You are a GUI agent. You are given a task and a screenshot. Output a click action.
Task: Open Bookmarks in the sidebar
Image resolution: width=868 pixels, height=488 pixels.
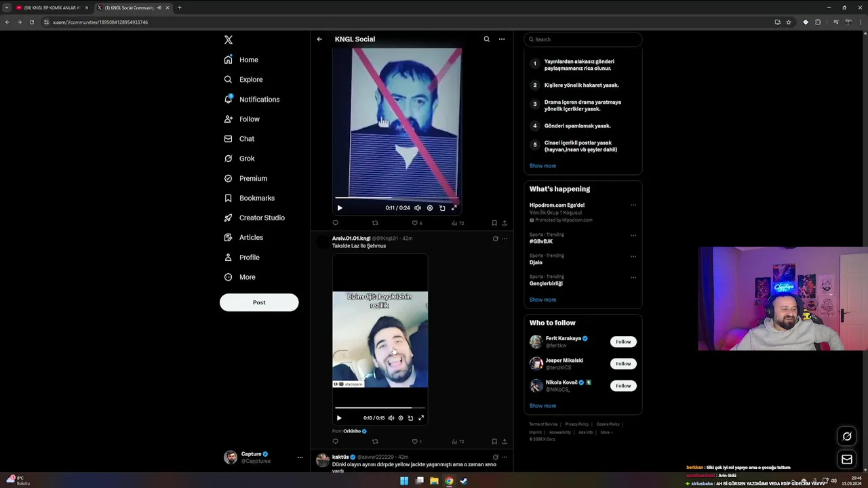click(250, 198)
